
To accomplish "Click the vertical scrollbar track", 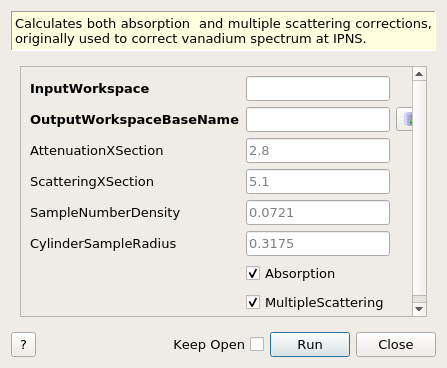I will 419,188.
